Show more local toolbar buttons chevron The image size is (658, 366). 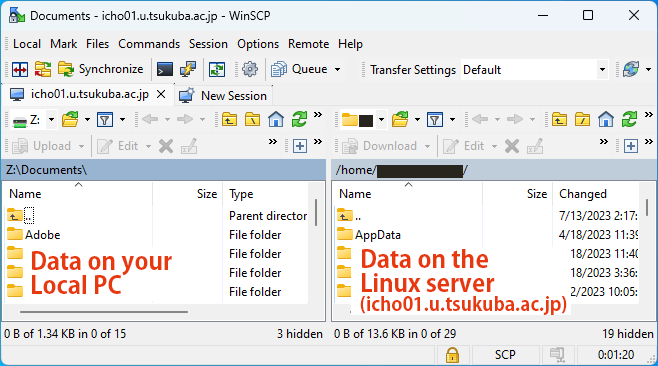(318, 115)
